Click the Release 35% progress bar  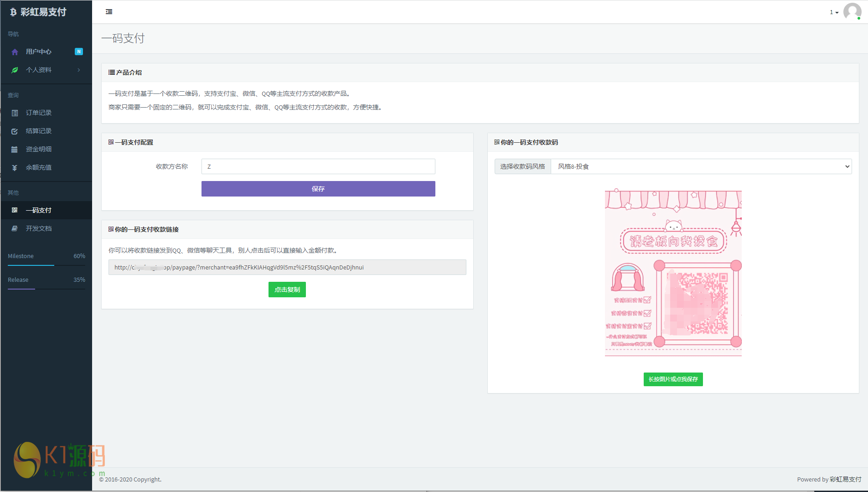(46, 289)
